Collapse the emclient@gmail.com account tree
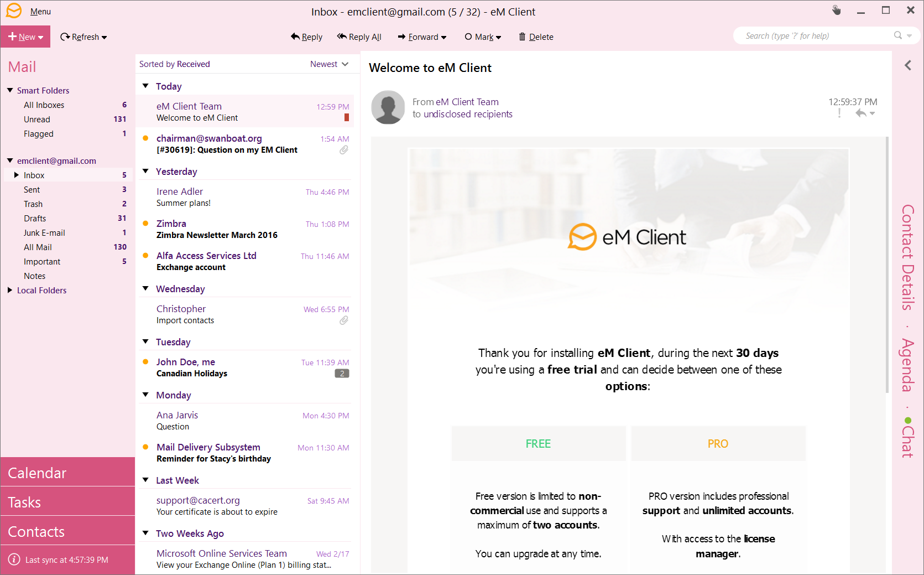The width and height of the screenshot is (924, 575). pyautogui.click(x=10, y=160)
